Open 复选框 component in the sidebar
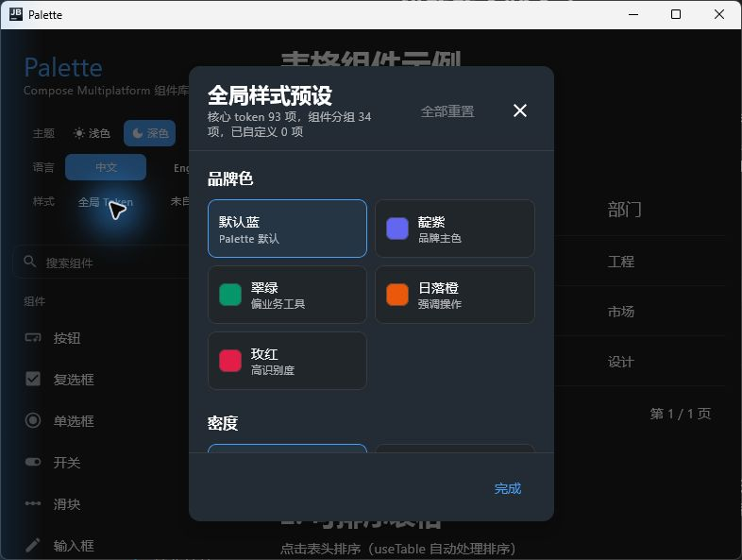The image size is (742, 560). pyautogui.click(x=74, y=380)
